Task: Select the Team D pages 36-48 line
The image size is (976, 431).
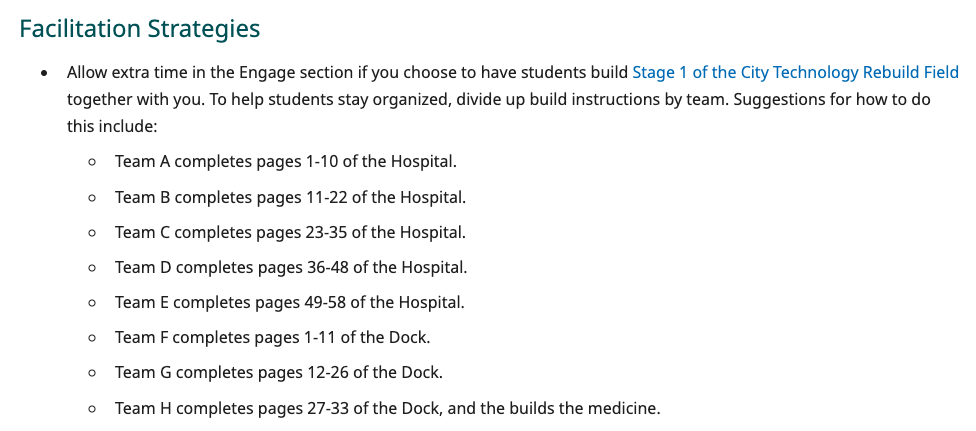Action: coord(291,267)
